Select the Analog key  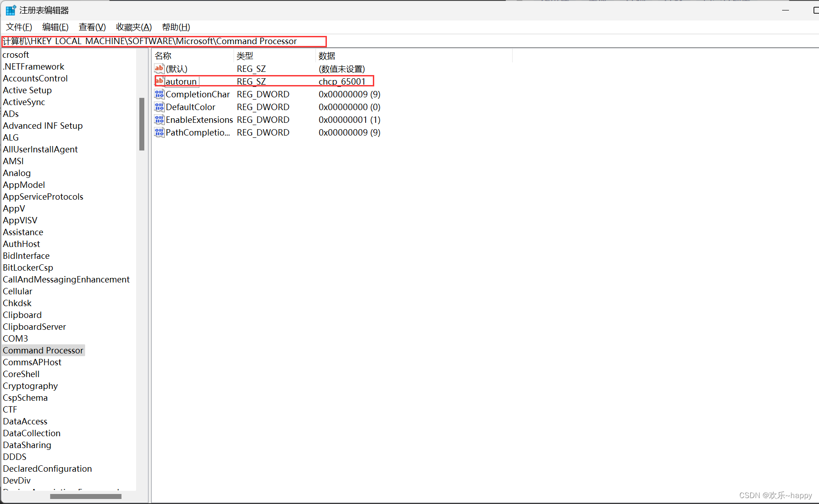coord(17,173)
